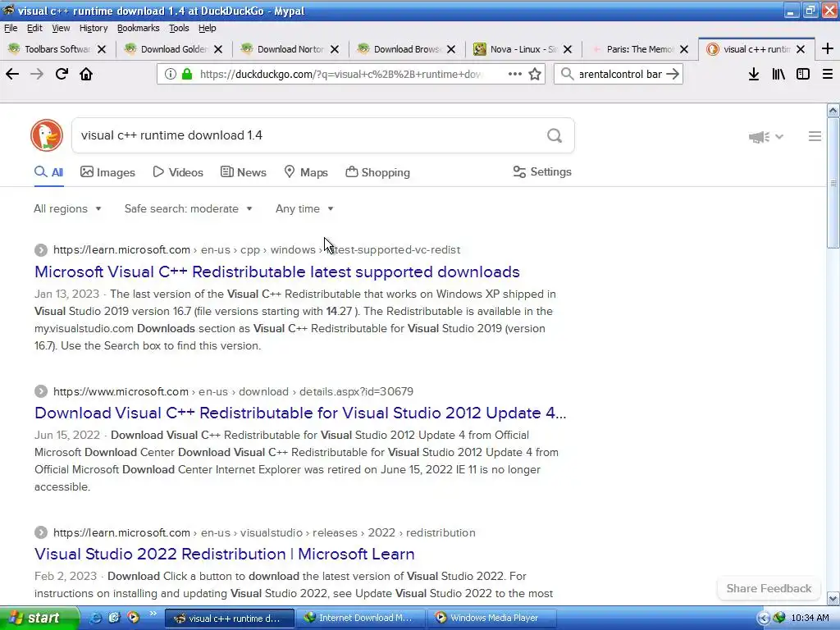Select the Maps search category
Image resolution: width=840 pixels, height=630 pixels.
306,172
